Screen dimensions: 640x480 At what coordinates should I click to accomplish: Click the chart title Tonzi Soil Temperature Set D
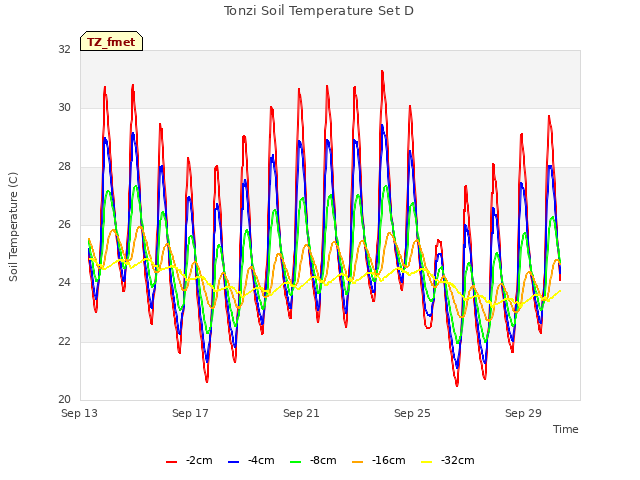[319, 11]
